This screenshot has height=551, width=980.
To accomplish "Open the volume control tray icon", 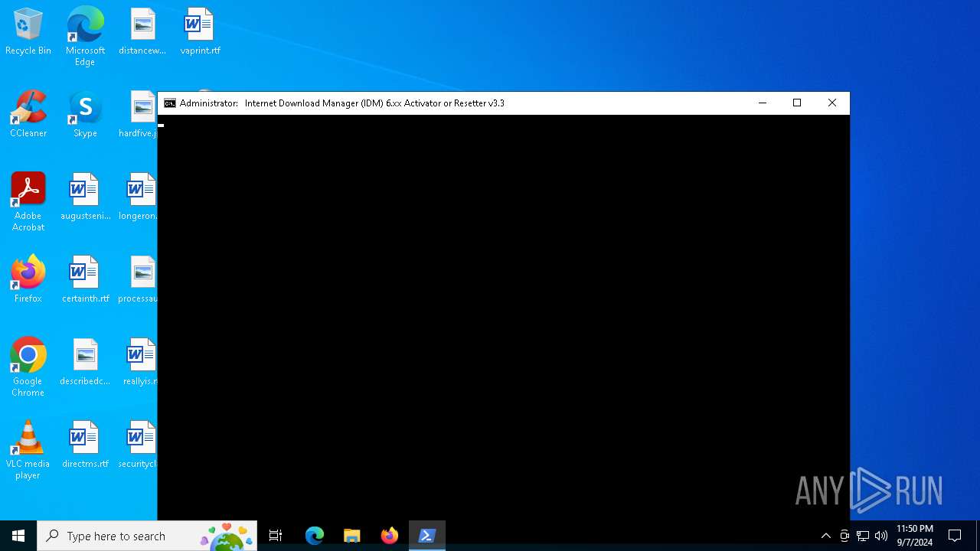I will coord(881,536).
